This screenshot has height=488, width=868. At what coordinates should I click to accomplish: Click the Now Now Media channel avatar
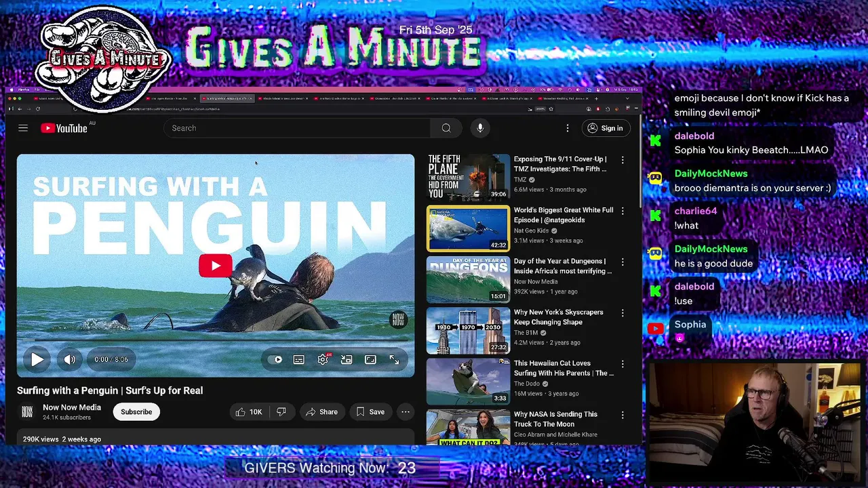pyautogui.click(x=27, y=411)
